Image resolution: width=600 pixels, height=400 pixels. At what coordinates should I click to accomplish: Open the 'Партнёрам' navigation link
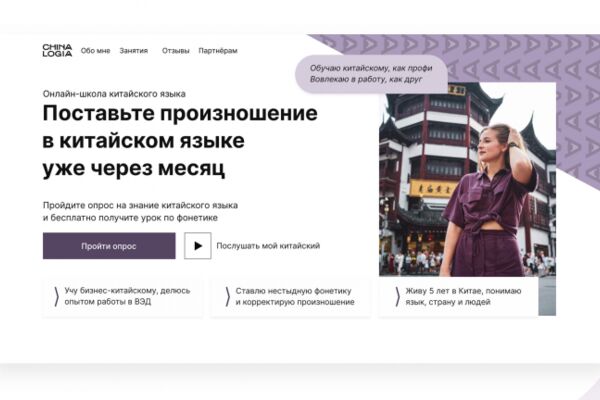pyautogui.click(x=218, y=51)
